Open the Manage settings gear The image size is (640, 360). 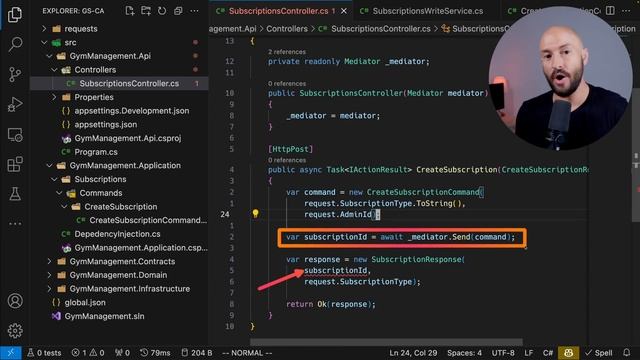pos(15,331)
